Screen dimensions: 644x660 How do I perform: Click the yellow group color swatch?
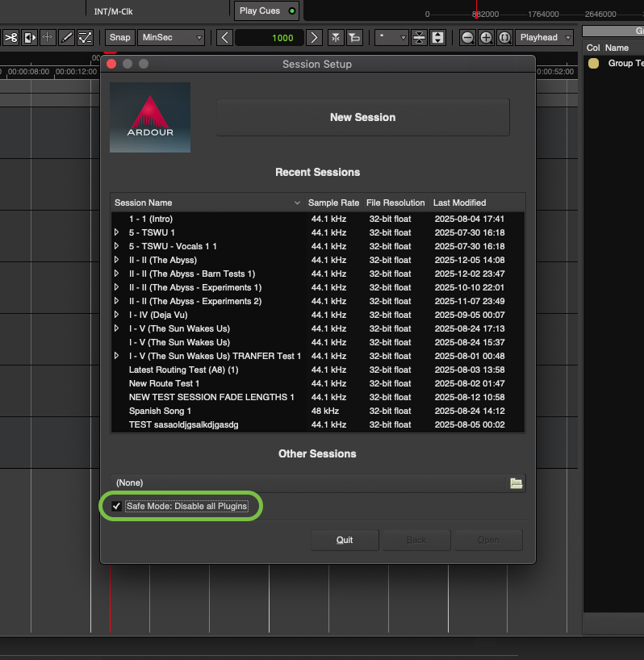[x=593, y=64]
